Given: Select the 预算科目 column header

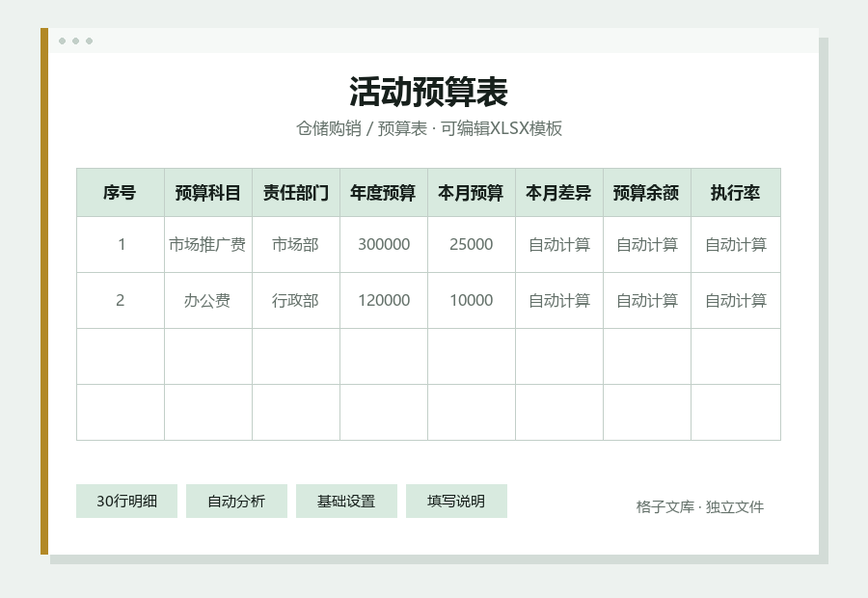Looking at the screenshot, I should (x=208, y=193).
